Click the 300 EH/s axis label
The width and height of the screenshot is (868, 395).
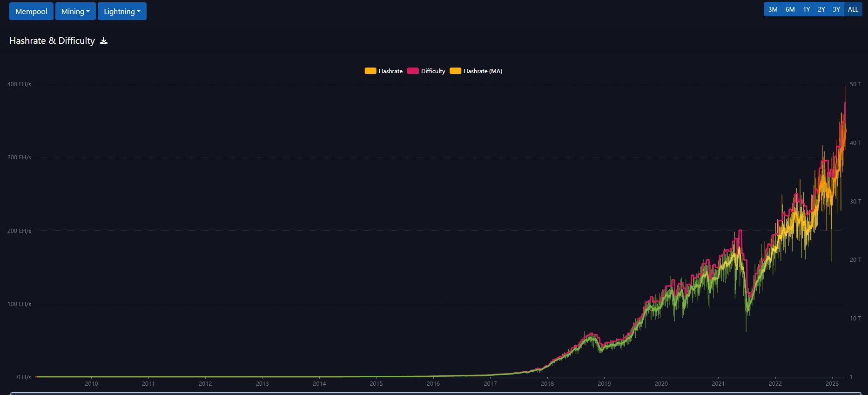pyautogui.click(x=19, y=157)
